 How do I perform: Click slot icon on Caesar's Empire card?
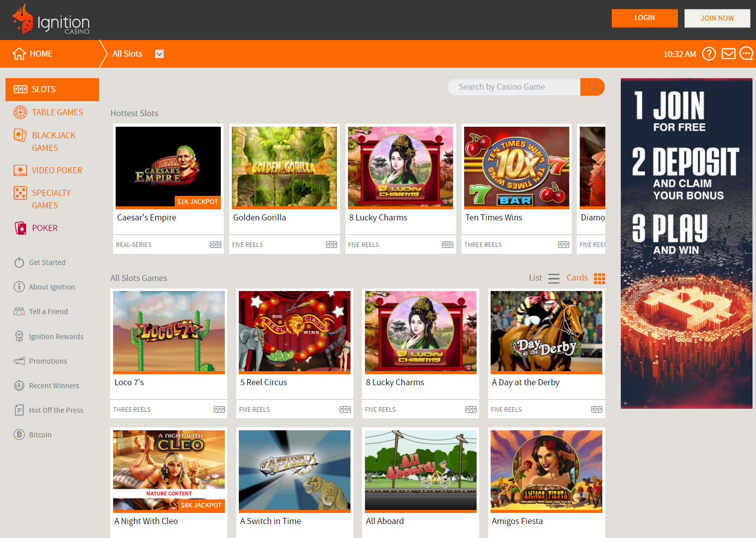coord(215,244)
